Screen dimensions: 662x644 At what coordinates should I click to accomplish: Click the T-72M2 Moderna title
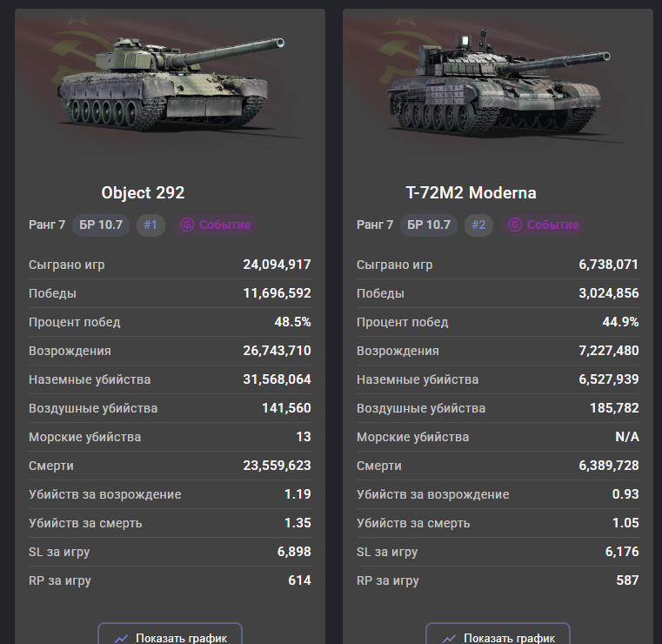[471, 192]
